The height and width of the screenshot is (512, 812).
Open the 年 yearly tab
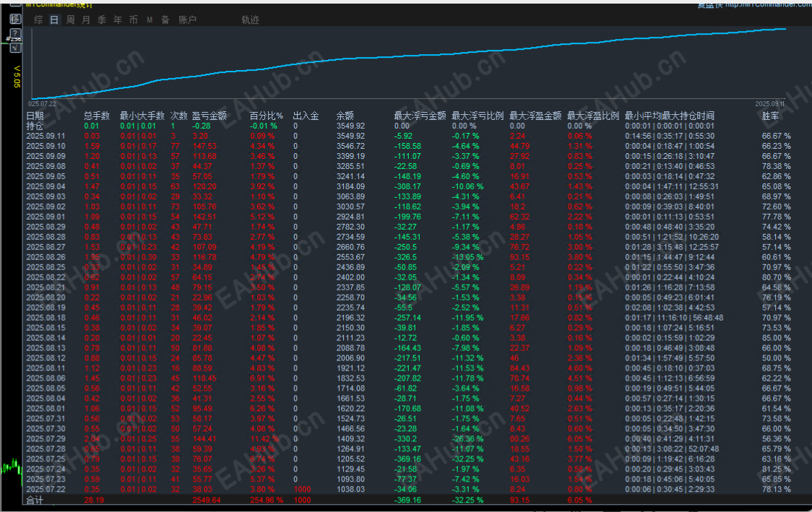[118, 19]
